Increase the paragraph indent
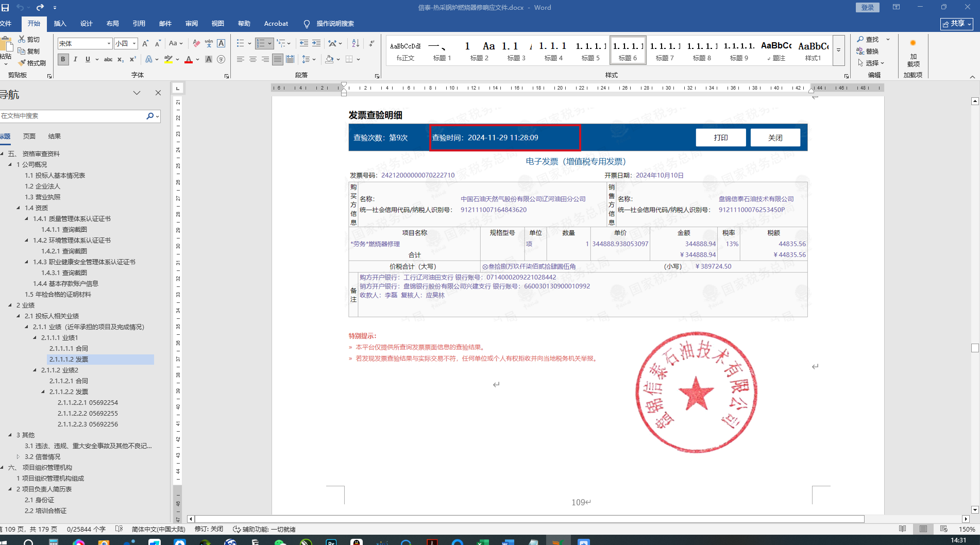The image size is (980, 545). [x=316, y=44]
